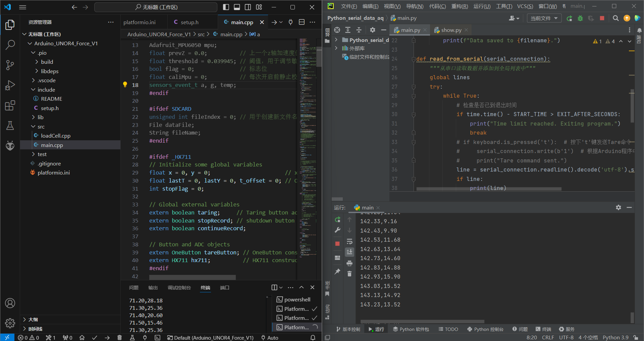
Task: Open the loadCell.cpp file in explorer
Action: tap(56, 136)
